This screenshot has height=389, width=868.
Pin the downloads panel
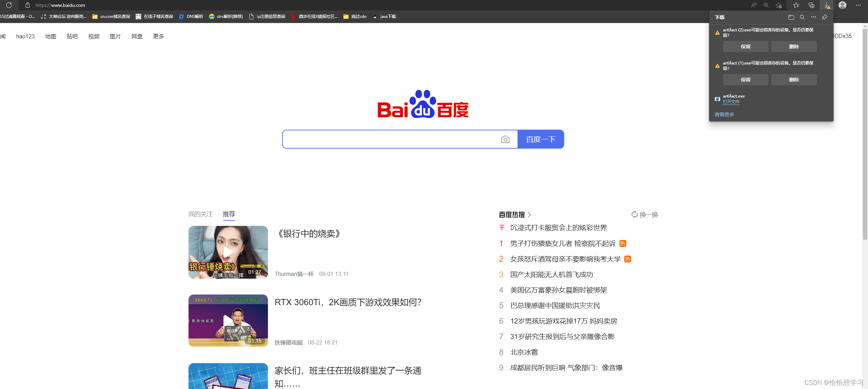point(824,17)
